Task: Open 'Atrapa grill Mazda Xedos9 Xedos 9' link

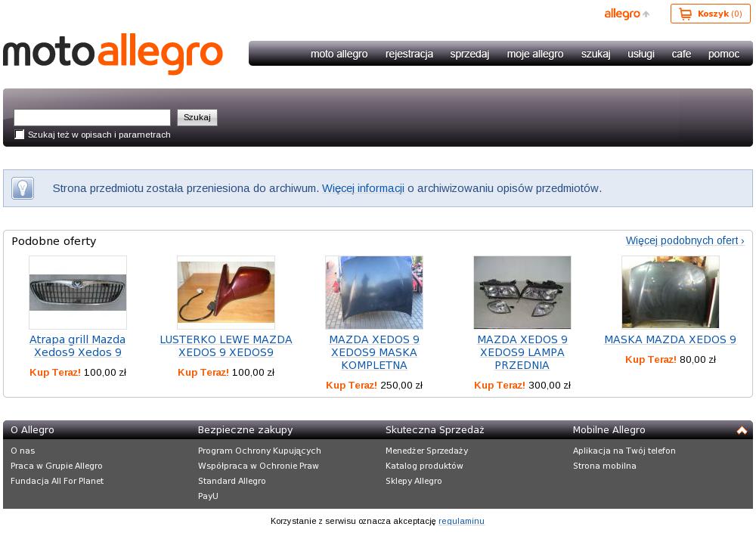Action: pyautogui.click(x=78, y=346)
